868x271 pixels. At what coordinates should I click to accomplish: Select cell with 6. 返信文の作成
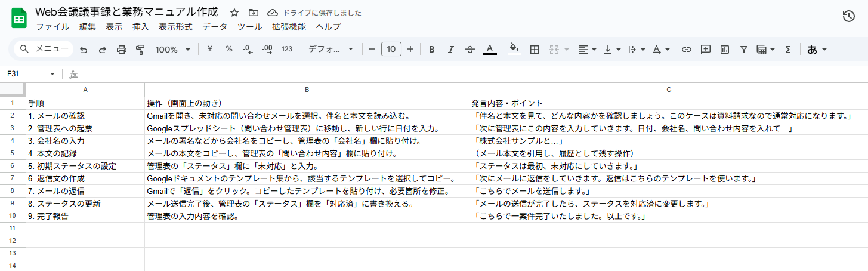click(85, 178)
